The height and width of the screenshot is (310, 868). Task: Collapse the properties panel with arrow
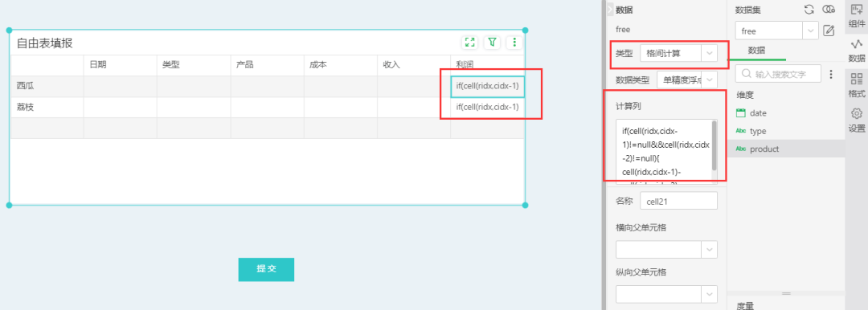pos(610,10)
